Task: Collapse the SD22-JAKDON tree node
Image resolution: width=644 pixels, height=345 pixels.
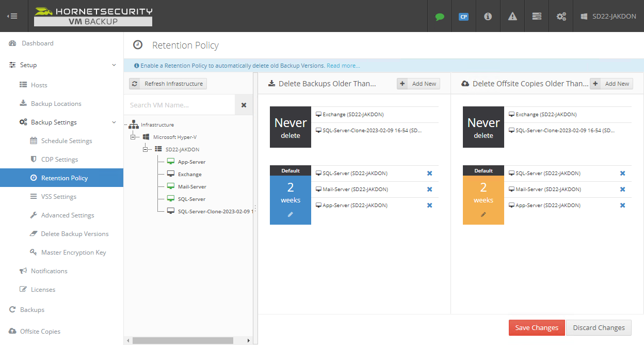Action: point(145,150)
